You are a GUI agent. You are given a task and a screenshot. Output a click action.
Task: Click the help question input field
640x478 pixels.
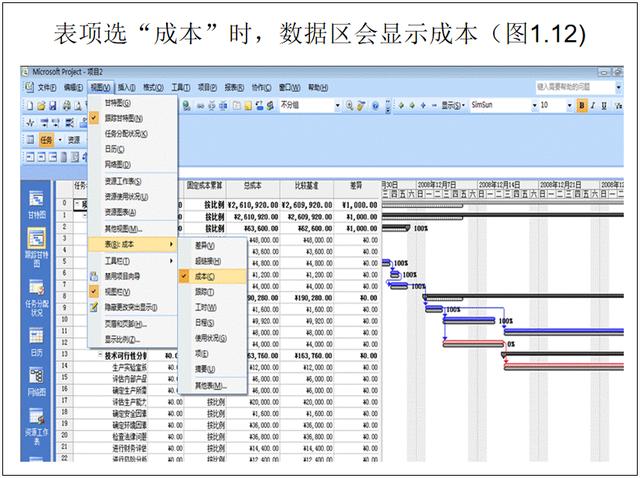pyautogui.click(x=575, y=87)
